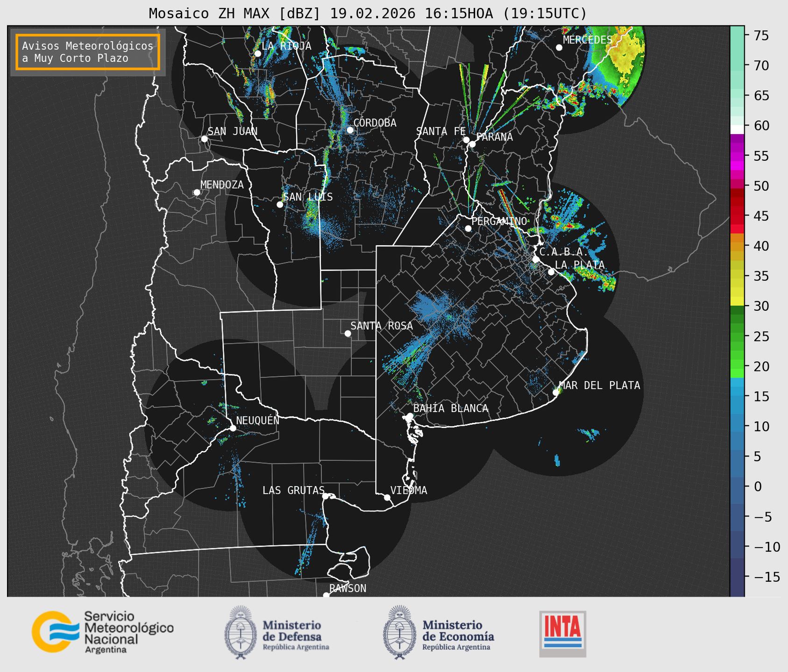788x672 pixels.
Task: Click the CÓRDOBA label text
Action: click(375, 123)
